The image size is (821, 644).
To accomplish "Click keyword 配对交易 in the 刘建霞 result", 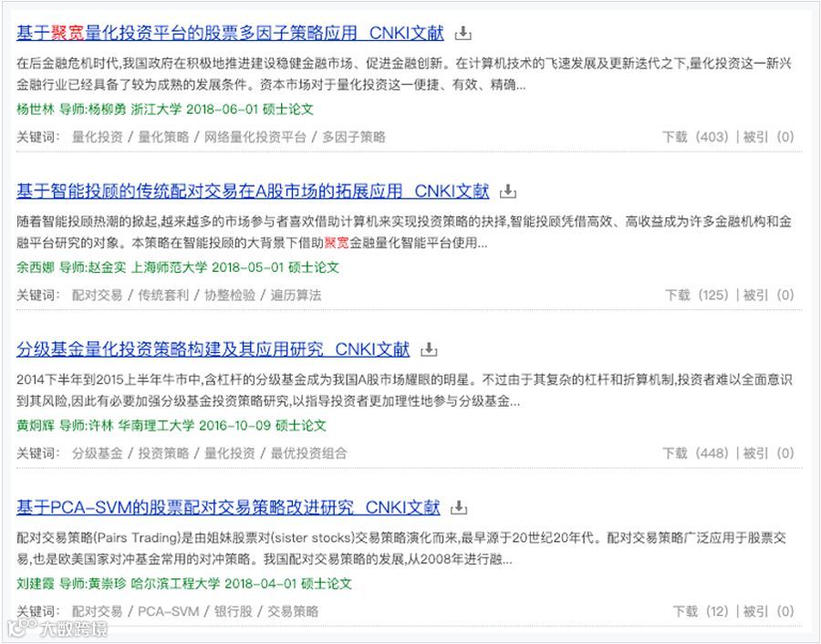I will click(x=98, y=611).
